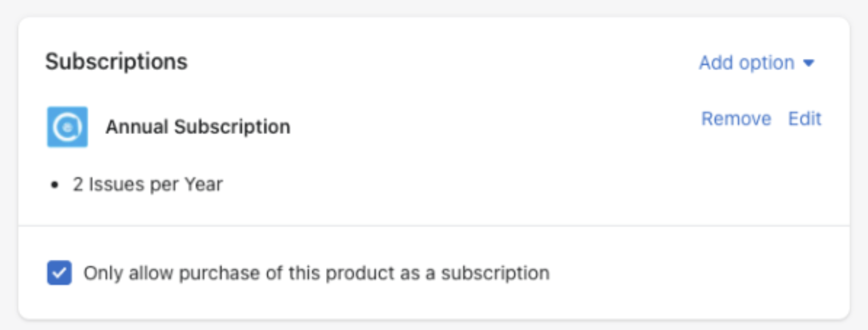Click the Edit link right of Remove
The width and height of the screenshot is (868, 330).
click(x=805, y=119)
